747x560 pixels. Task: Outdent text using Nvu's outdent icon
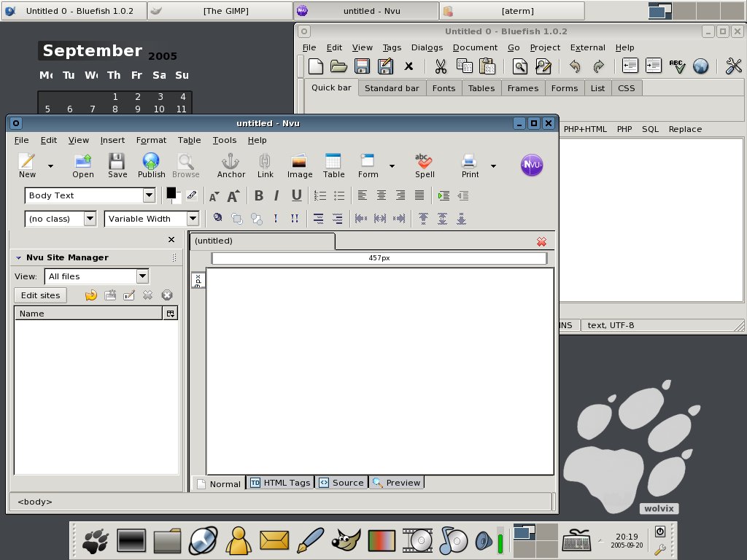click(x=462, y=195)
